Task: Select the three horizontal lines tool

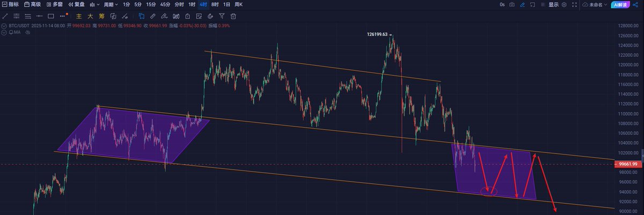Action: coord(28,16)
